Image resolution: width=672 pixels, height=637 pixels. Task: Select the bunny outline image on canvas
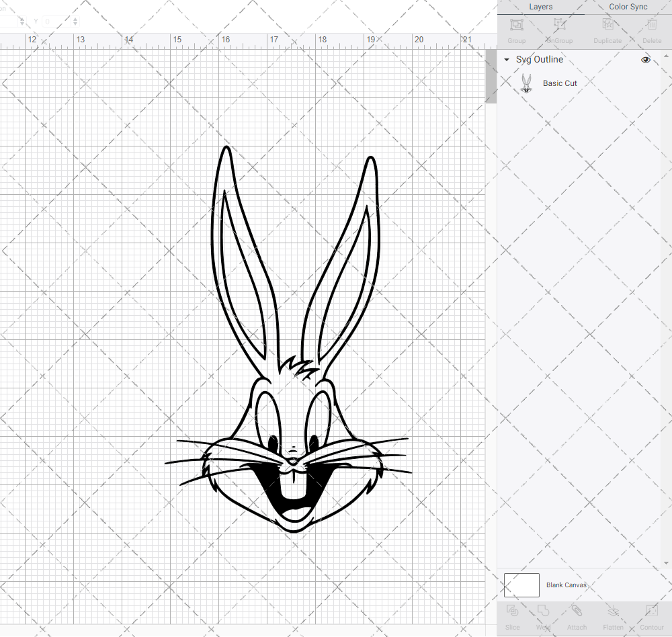tap(288, 339)
